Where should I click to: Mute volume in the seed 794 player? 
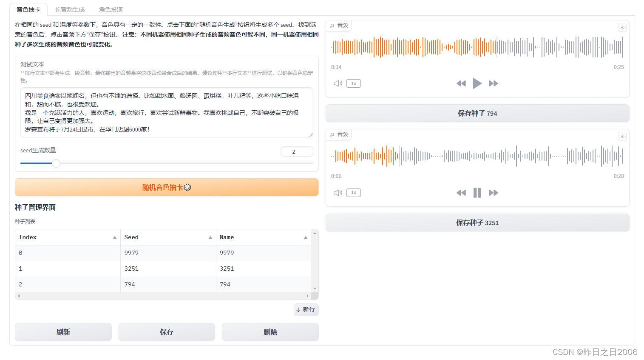(x=338, y=83)
